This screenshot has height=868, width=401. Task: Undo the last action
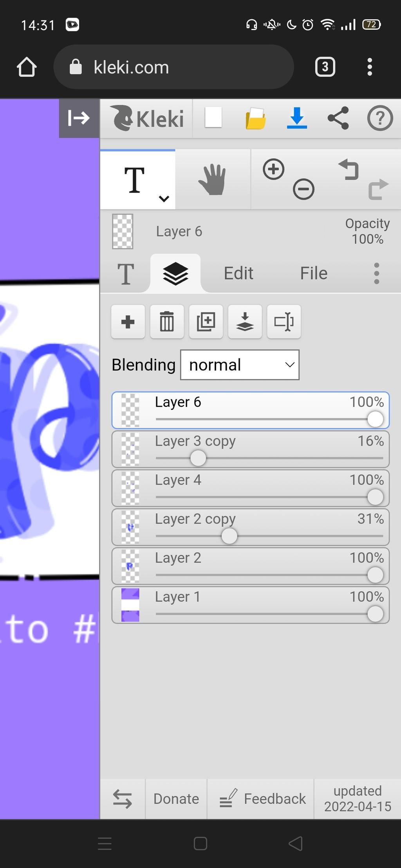(349, 170)
